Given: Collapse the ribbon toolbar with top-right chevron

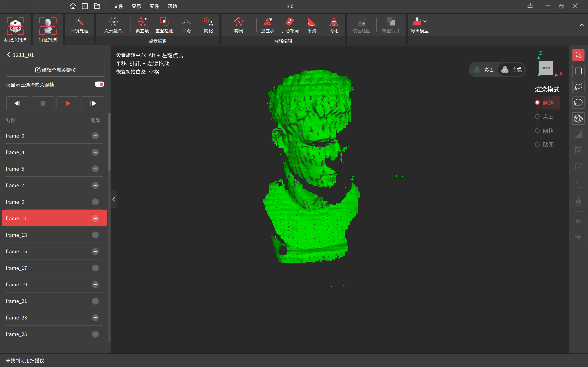Looking at the screenshot, I should pyautogui.click(x=582, y=25).
